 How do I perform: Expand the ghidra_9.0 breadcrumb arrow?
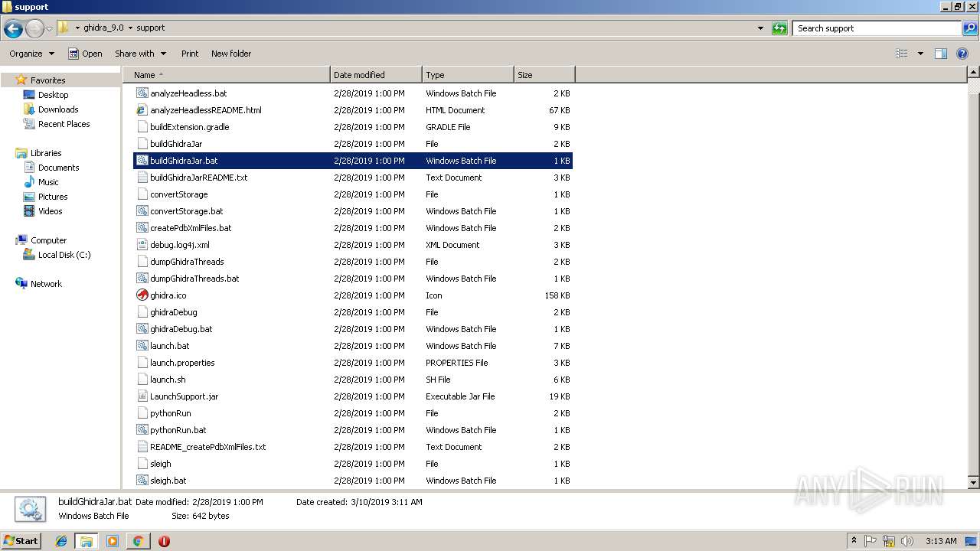pos(130,28)
